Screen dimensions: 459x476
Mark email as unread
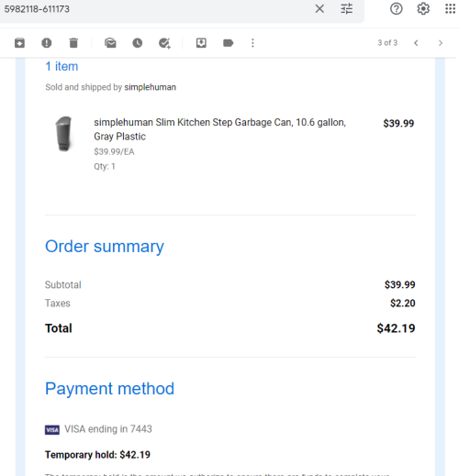[110, 43]
